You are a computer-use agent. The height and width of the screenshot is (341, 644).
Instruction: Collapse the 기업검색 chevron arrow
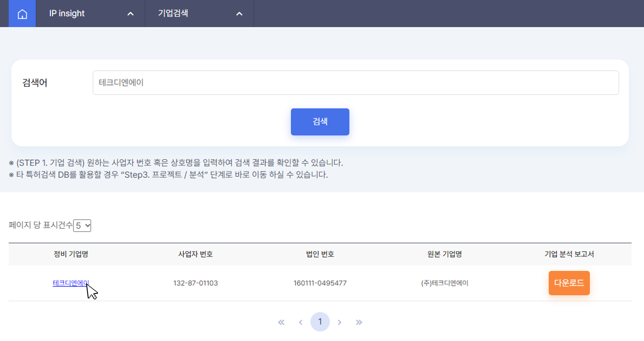(239, 14)
